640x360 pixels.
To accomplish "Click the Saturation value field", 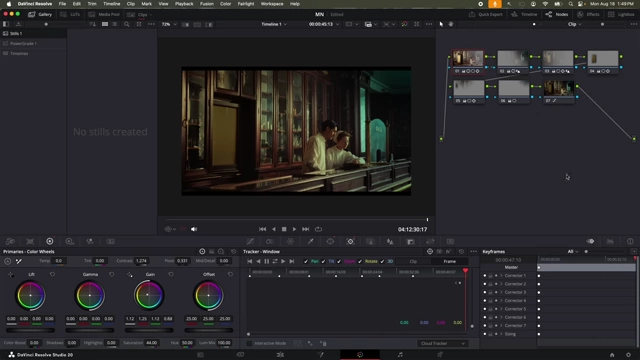I will tap(151, 343).
